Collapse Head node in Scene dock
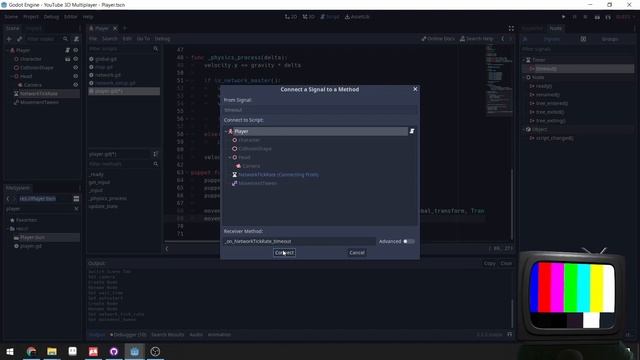The width and height of the screenshot is (640, 360). 12,76
